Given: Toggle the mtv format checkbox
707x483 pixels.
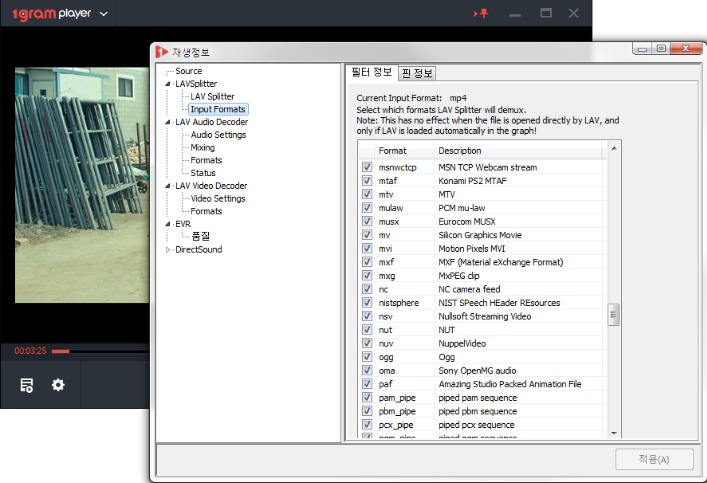Looking at the screenshot, I should coord(367,194).
